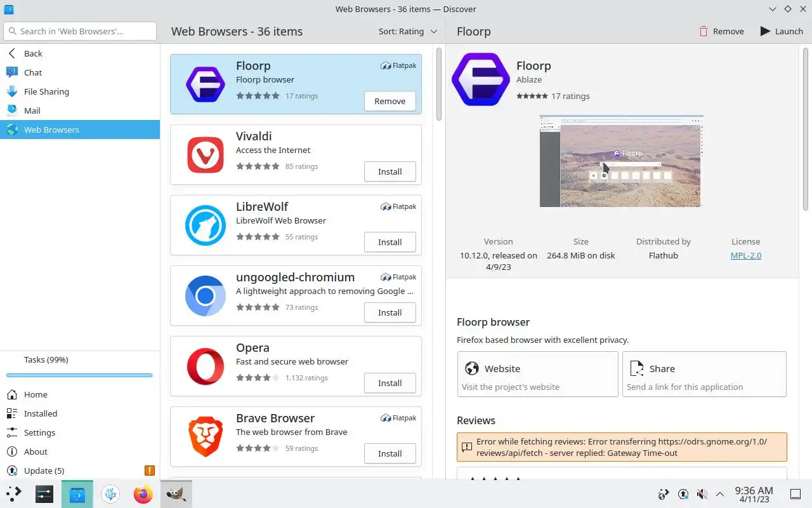Share a link for this application
This screenshot has width=812, height=508.
[704, 374]
